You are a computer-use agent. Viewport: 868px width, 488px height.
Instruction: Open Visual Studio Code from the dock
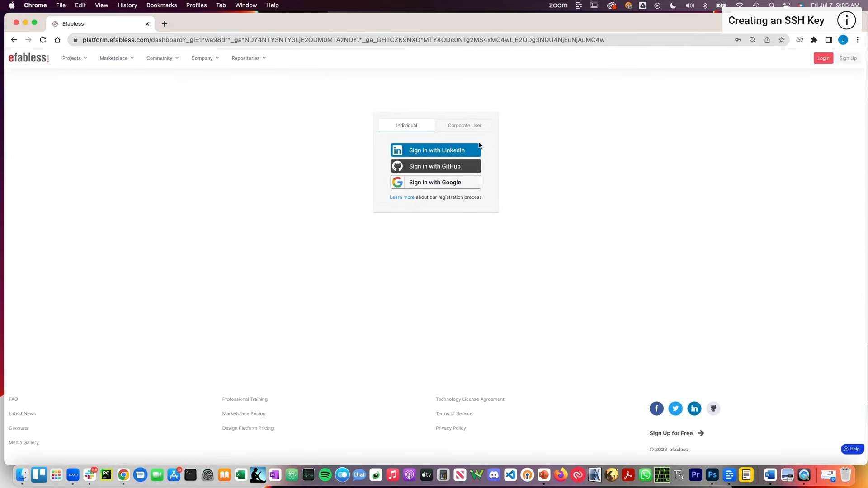coord(510,475)
